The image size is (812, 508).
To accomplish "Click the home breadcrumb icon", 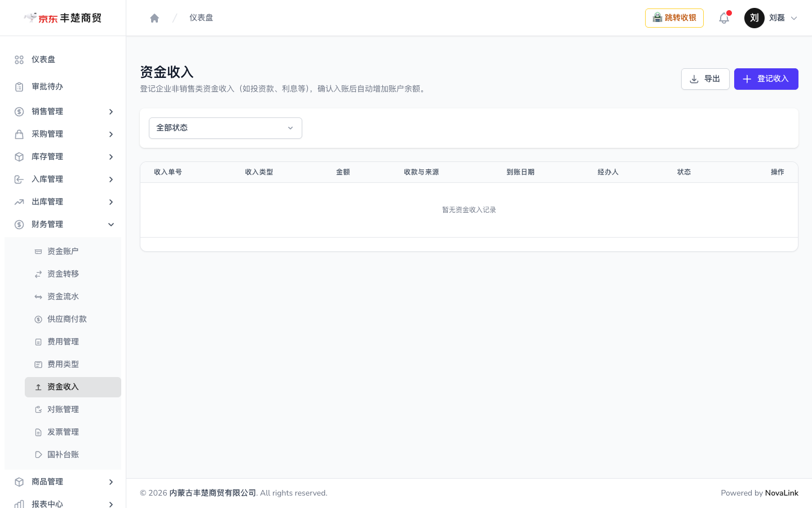I will 155,18.
